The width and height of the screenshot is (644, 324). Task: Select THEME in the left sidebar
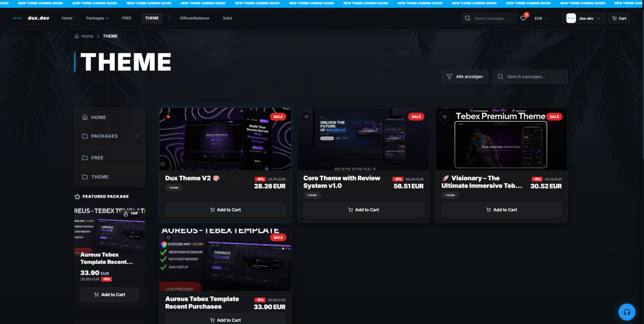(x=109, y=177)
